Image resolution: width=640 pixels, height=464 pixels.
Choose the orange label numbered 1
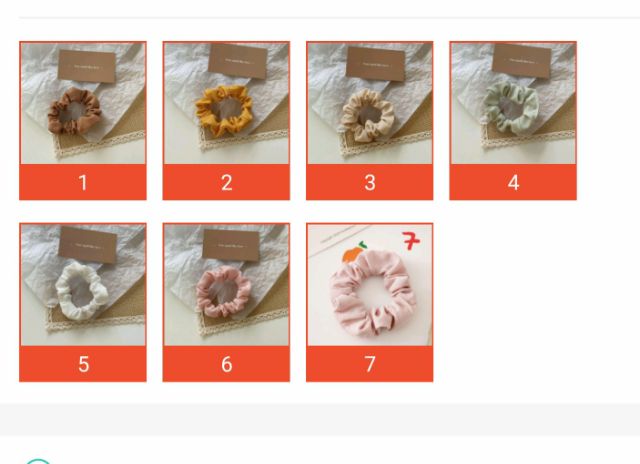click(x=83, y=182)
